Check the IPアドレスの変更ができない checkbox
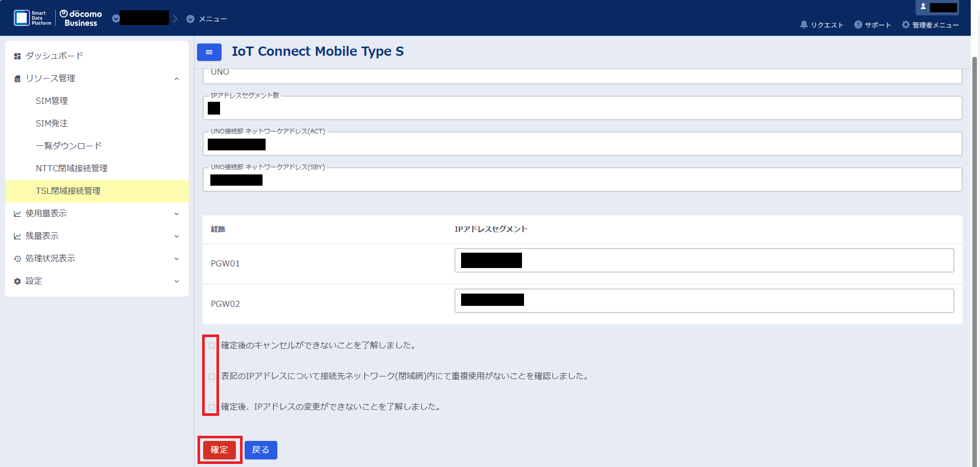 [x=212, y=407]
